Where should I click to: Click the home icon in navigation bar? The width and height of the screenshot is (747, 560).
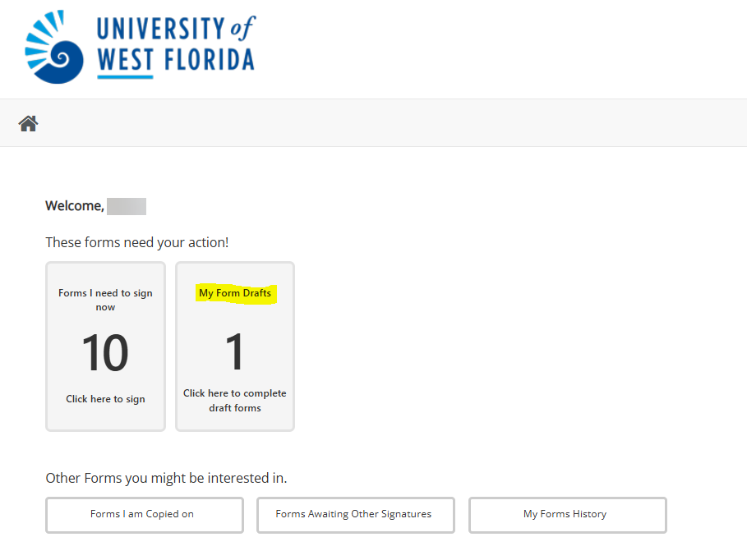[28, 123]
